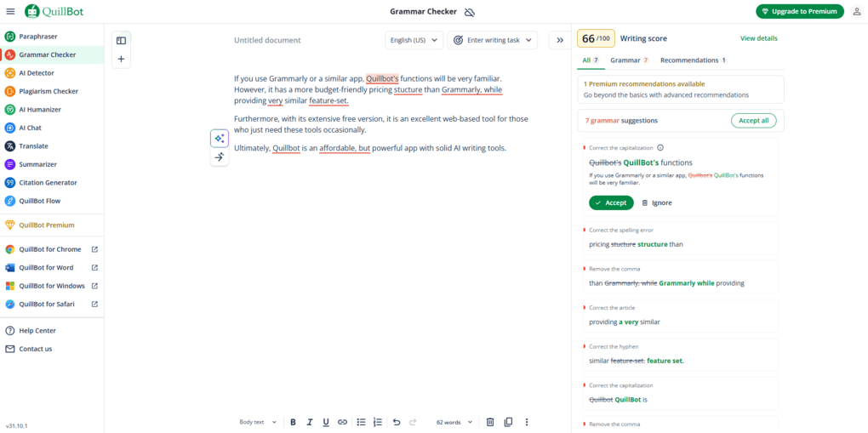
Task: Toggle bulleted list
Action: click(362, 422)
